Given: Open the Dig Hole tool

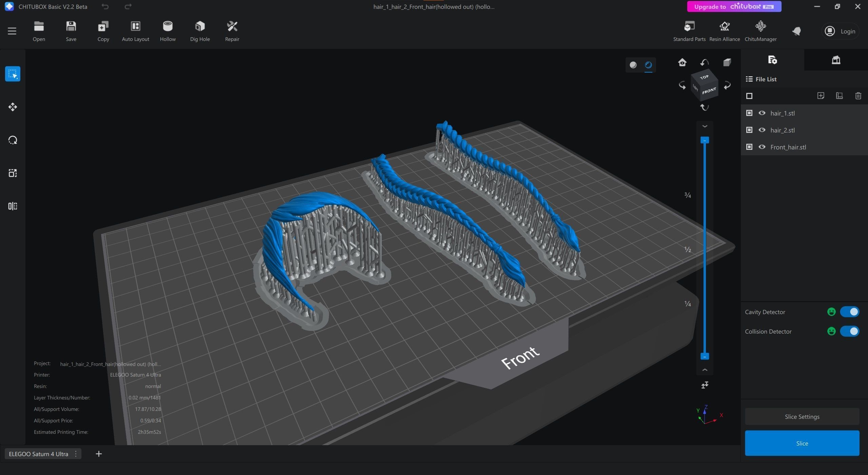Looking at the screenshot, I should (x=200, y=27).
